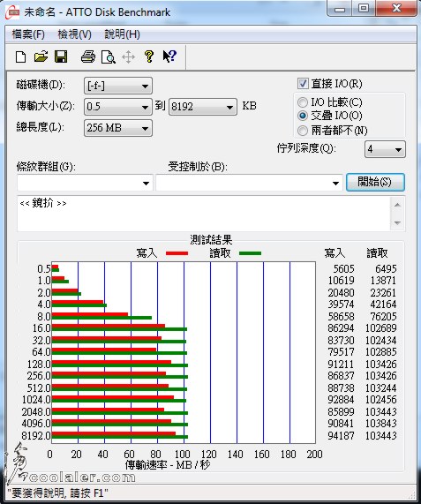The height and width of the screenshot is (504, 421).
Task: Click read value 103843
Action: pos(380,424)
